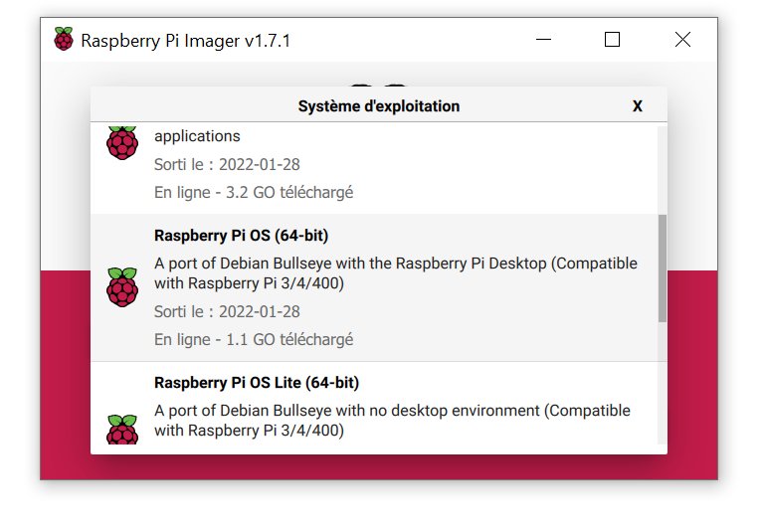Click the 1.1 GO téléchargé line

(254, 339)
